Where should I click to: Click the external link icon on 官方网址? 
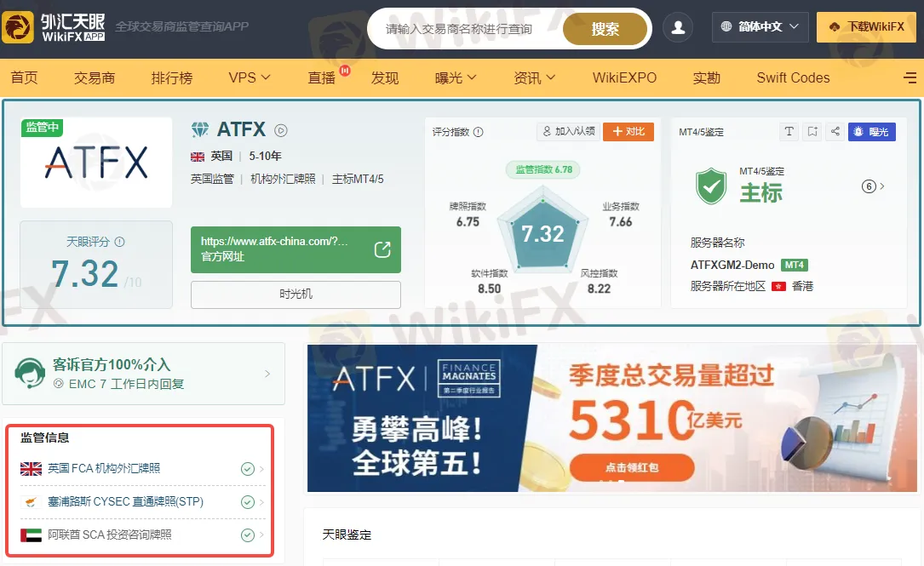(x=382, y=249)
